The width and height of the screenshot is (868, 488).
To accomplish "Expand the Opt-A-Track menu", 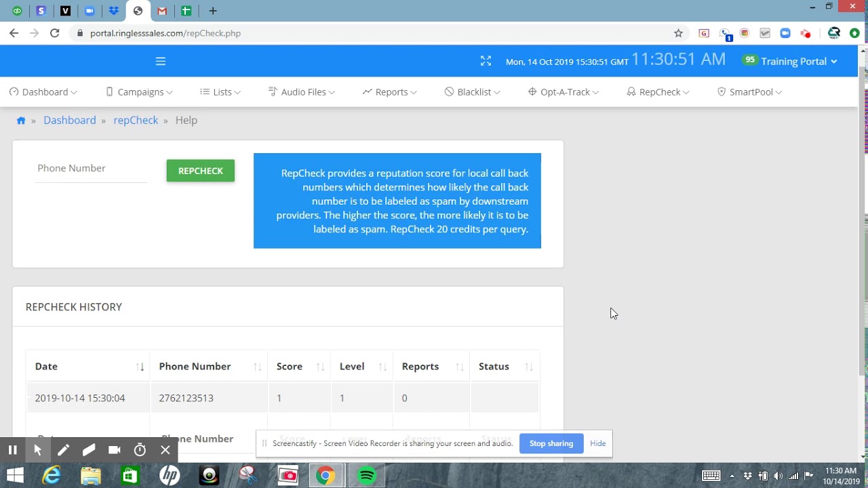I will pos(564,92).
